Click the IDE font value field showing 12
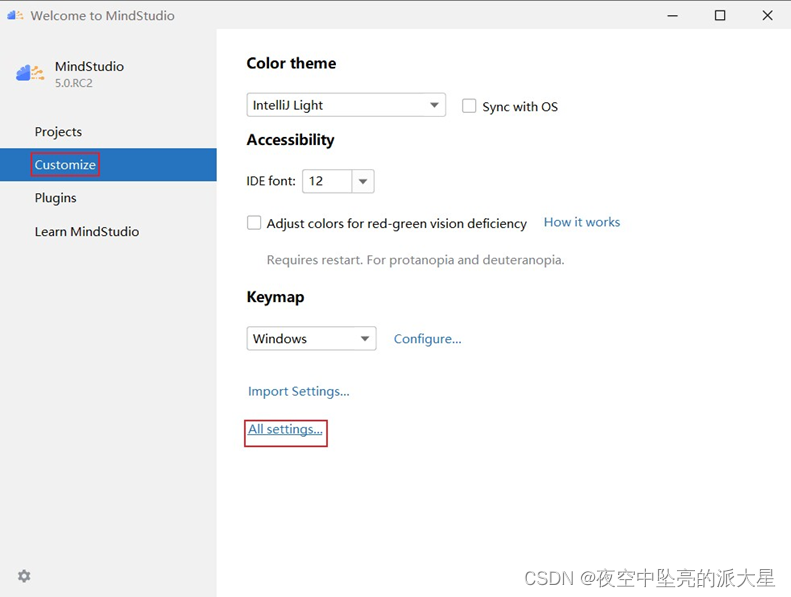Screen dimensions: 791x597 (327, 181)
